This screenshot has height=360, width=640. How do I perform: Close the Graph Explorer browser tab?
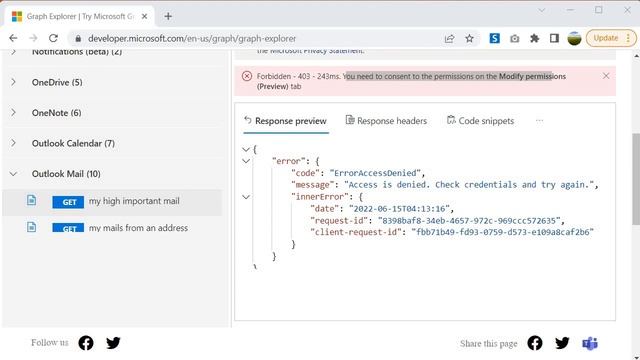click(144, 16)
